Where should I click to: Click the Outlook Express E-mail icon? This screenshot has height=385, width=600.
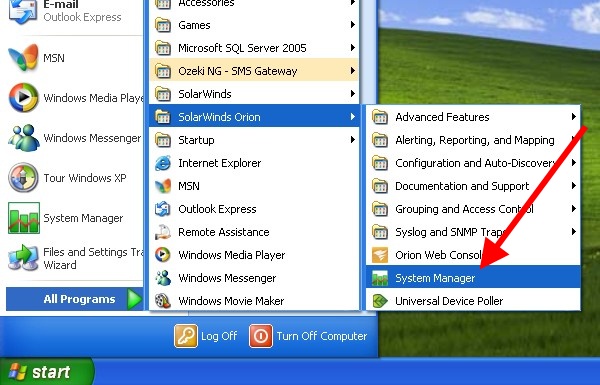pos(23,11)
